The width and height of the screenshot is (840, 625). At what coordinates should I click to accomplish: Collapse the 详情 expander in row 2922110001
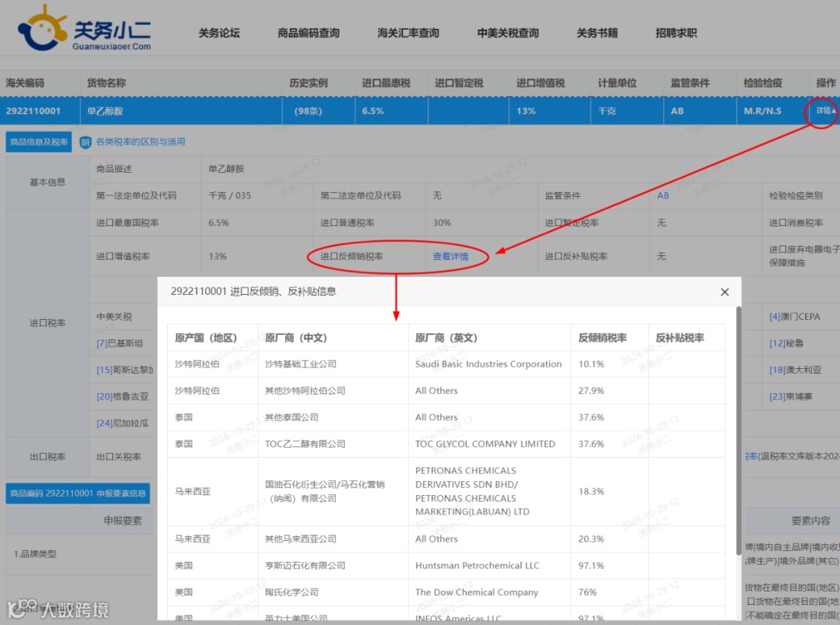825,111
